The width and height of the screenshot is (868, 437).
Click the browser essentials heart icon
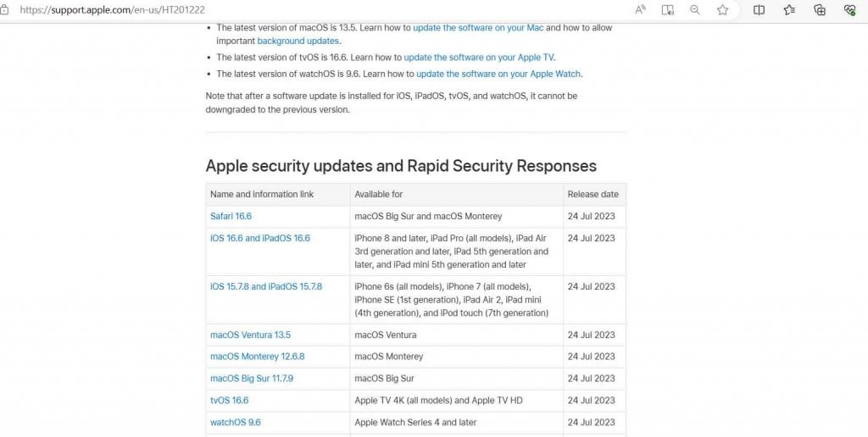pos(849,9)
